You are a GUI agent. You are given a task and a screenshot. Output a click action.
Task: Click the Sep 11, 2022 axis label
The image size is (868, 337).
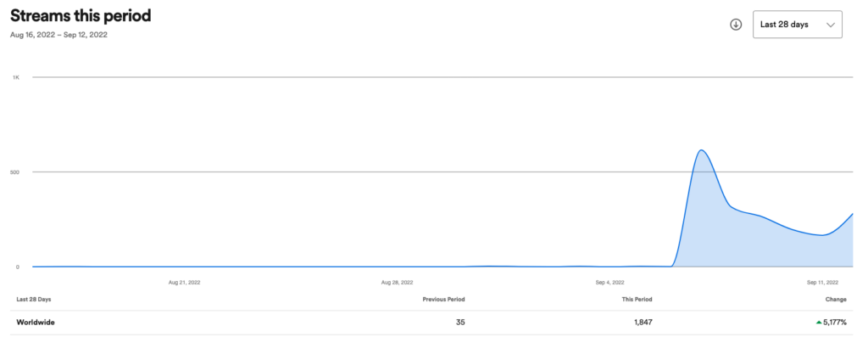click(822, 282)
